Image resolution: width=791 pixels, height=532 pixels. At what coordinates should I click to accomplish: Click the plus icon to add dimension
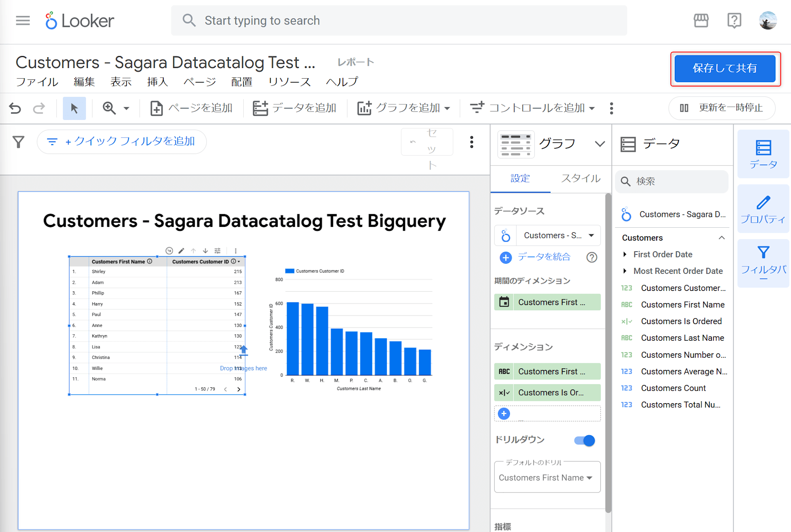pyautogui.click(x=503, y=413)
